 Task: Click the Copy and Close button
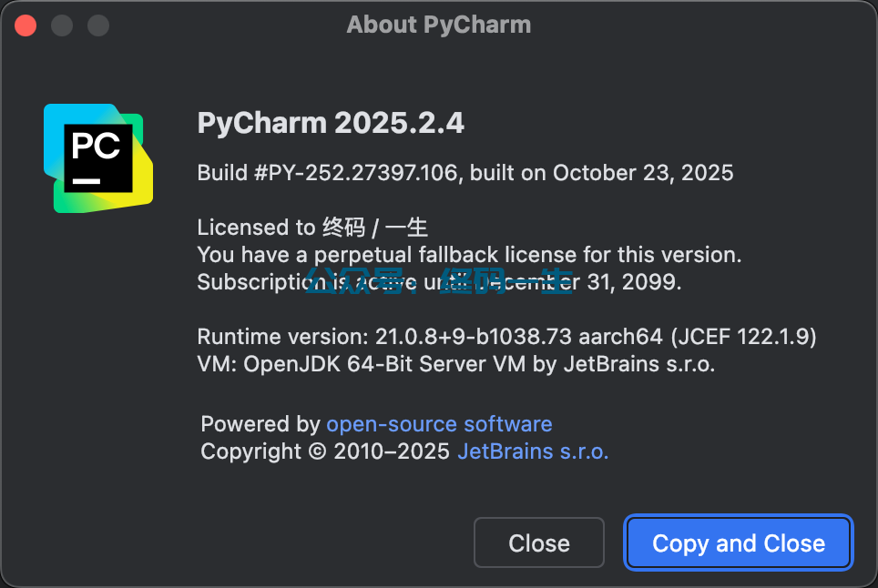point(739,543)
